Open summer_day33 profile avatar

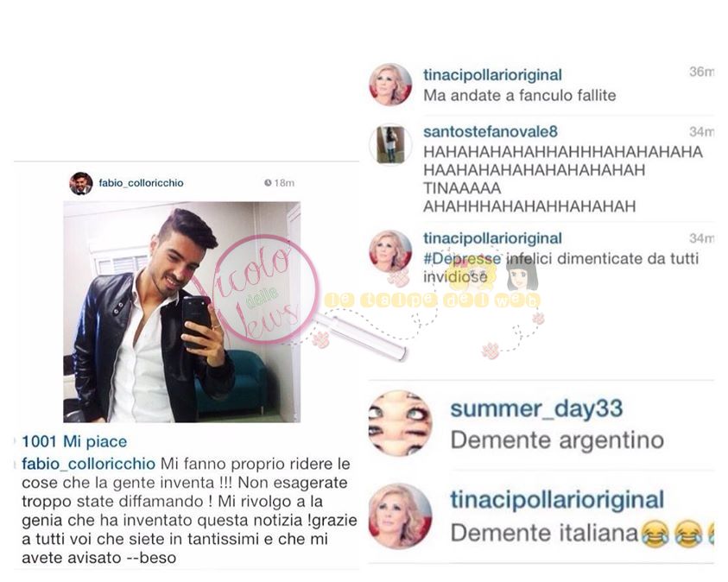point(400,423)
